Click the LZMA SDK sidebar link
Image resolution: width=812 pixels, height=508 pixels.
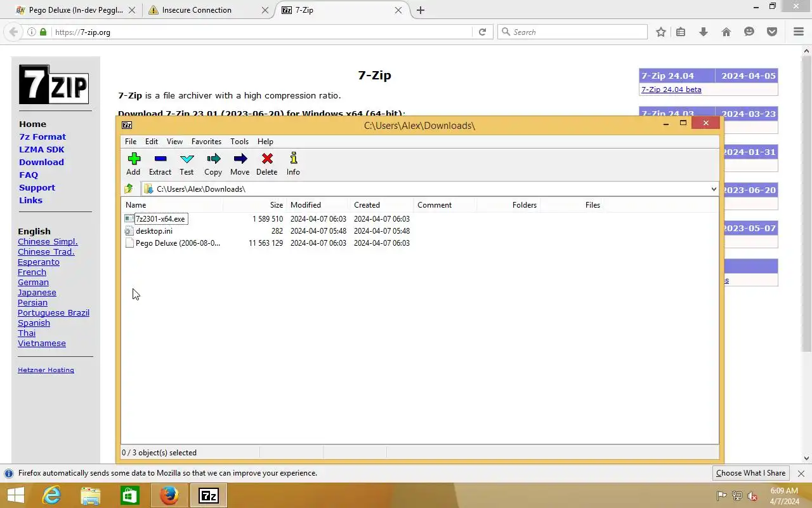[42, 149]
